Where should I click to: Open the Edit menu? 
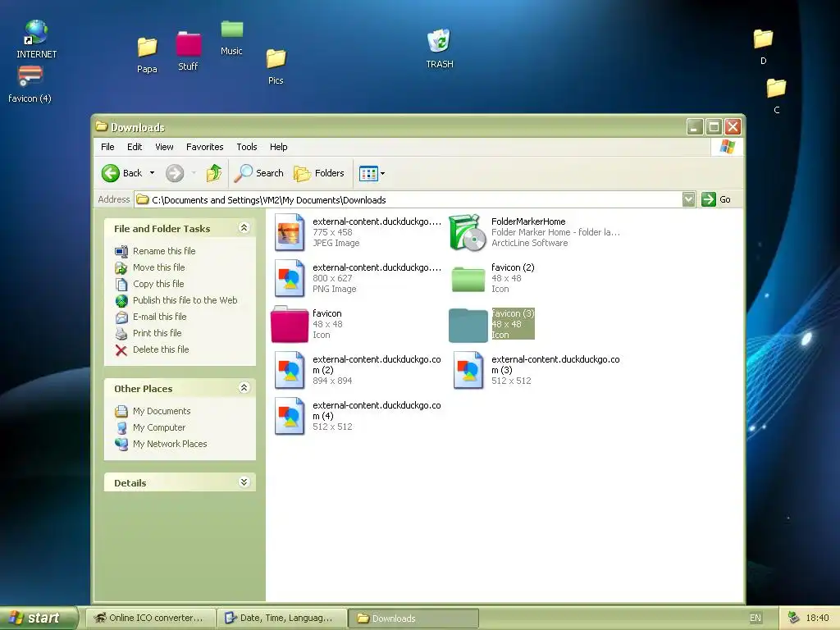coord(135,147)
